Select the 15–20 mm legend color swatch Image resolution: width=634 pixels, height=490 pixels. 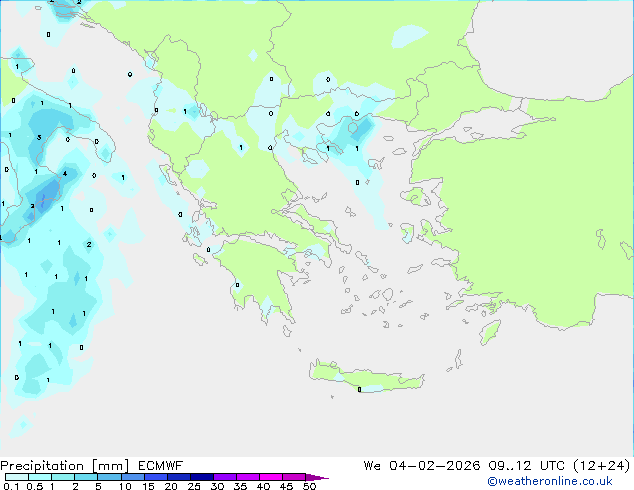tap(156, 477)
